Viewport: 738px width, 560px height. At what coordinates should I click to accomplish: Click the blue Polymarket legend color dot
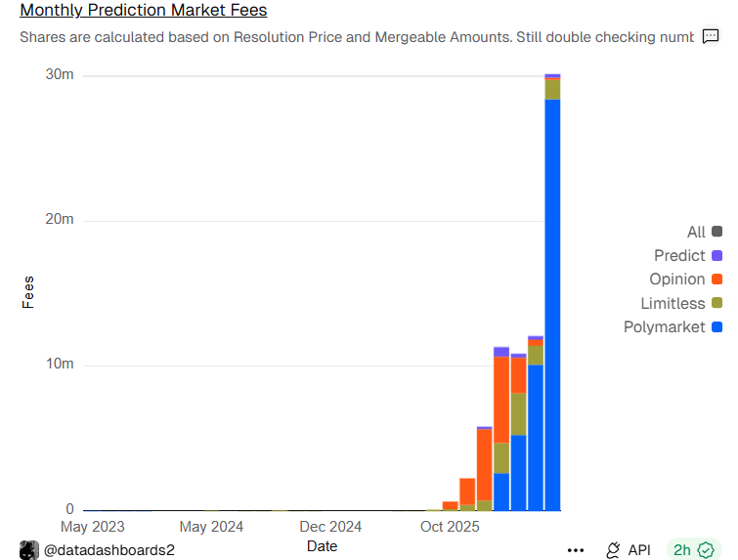717,326
